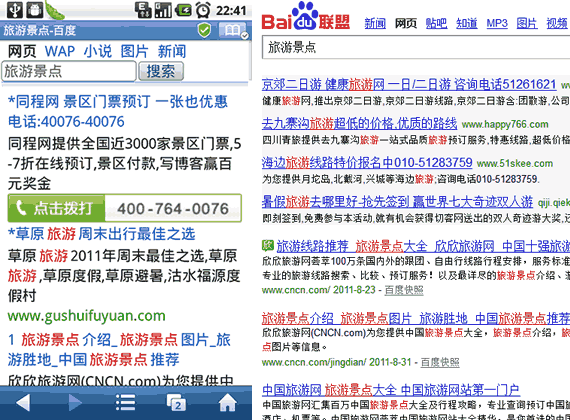Open the browser menu list icon
This screenshot has height=420, width=570.
(125, 403)
